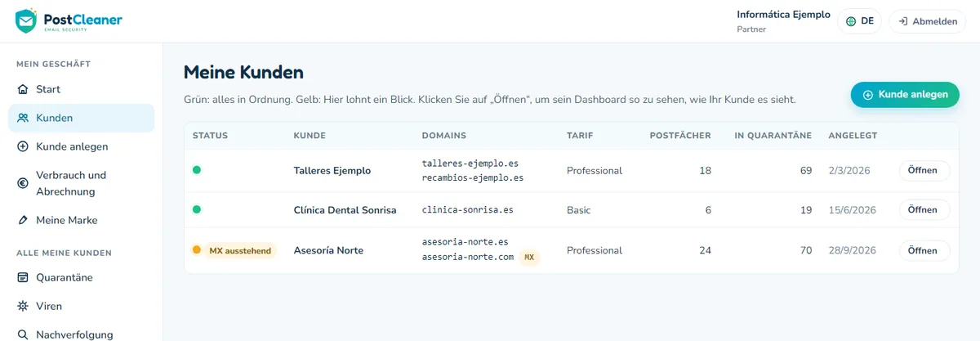The width and height of the screenshot is (980, 341).
Task: Click the MX badge next to asesoria-norte.com
Action: point(530,257)
